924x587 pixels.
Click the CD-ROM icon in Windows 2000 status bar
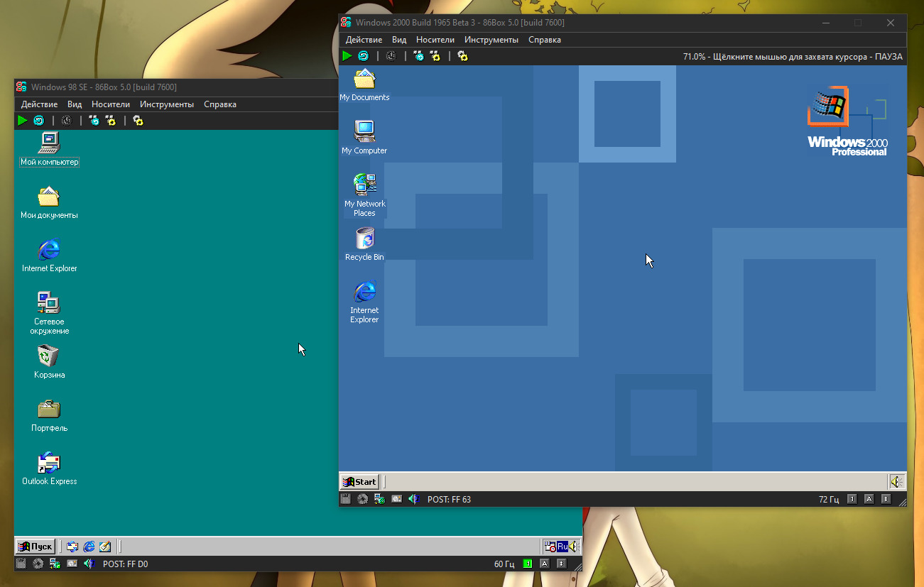click(363, 499)
